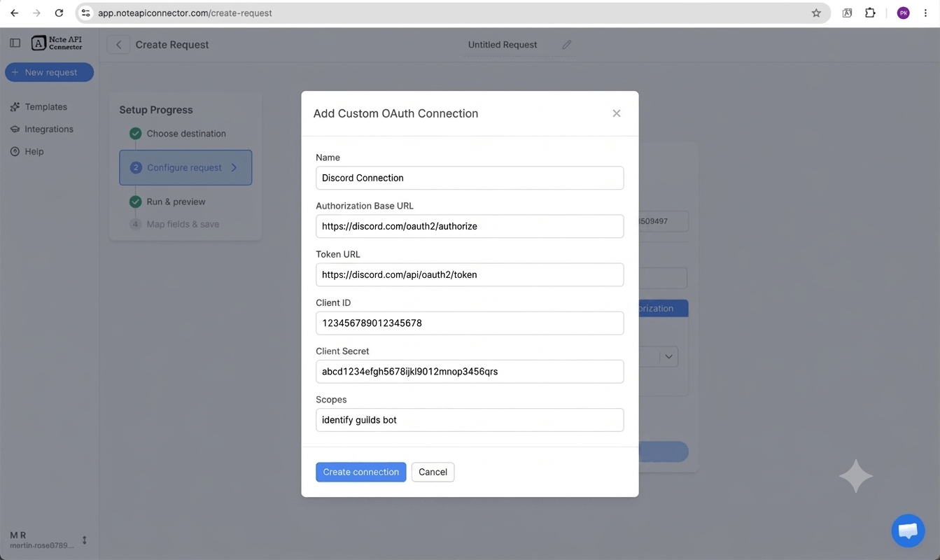
Task: Click the Client ID field
Action: (470, 323)
